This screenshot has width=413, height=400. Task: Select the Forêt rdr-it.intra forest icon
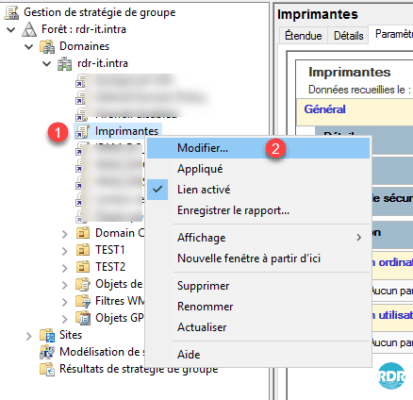point(29,29)
